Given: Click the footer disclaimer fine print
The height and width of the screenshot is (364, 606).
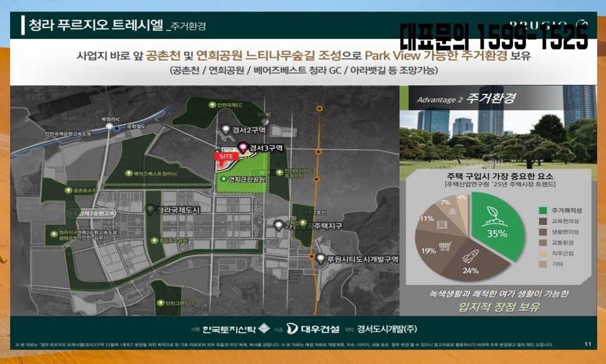Looking at the screenshot, I should [x=284, y=345].
